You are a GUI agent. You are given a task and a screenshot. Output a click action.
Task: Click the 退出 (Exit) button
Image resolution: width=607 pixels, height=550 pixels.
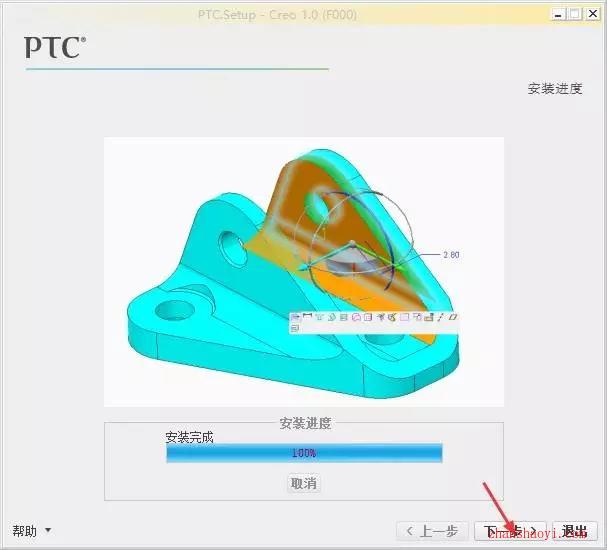[x=575, y=531]
